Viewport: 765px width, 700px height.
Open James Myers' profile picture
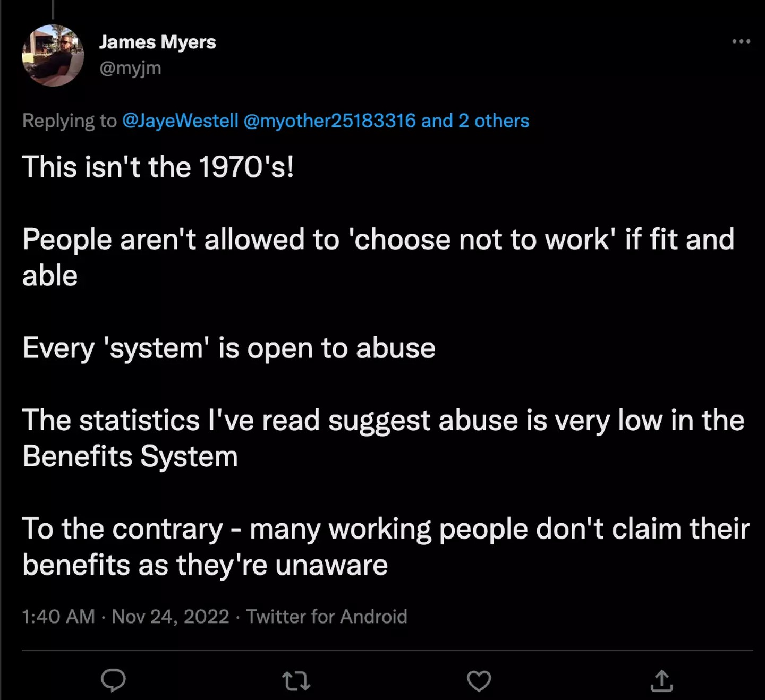(53, 55)
